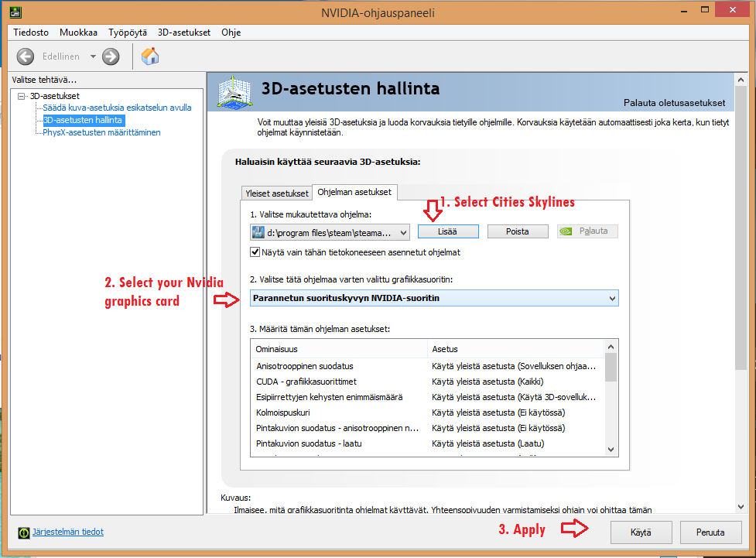Viewport: 756px width, 558px height.
Task: Click the NVIDIA icon in title bar
Action: (x=14, y=12)
